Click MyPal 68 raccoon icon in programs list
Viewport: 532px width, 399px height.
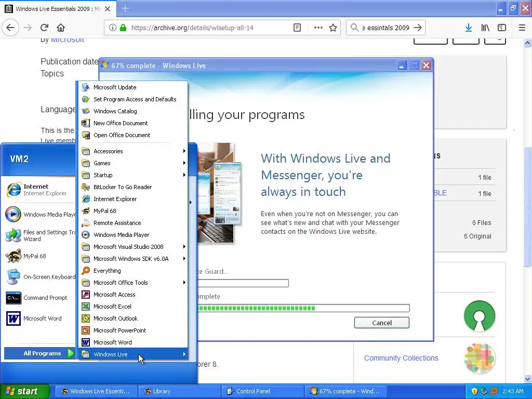[x=86, y=211]
